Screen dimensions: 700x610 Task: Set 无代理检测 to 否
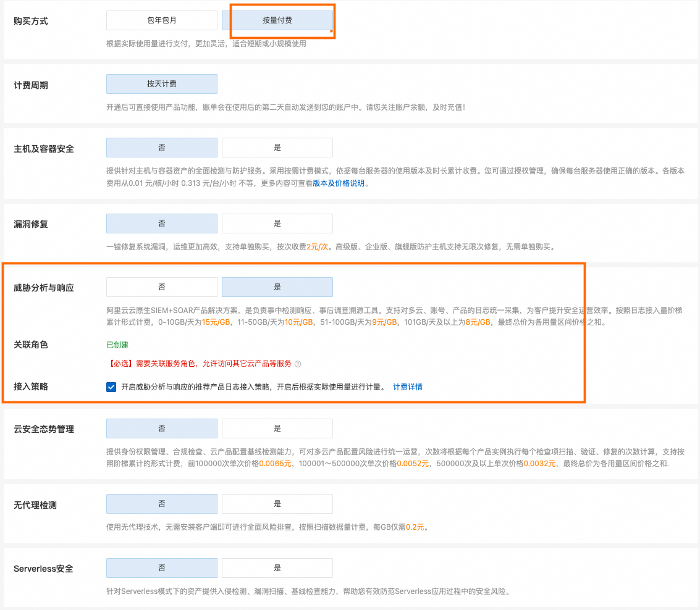tap(162, 504)
